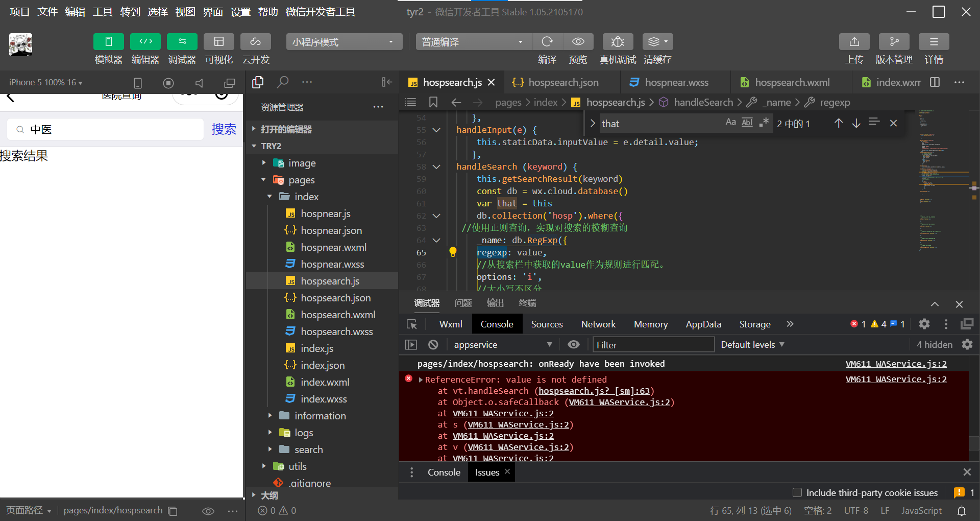Toggle the editor (编辑器) panel button
The height and width of the screenshot is (521, 980).
[x=145, y=42]
